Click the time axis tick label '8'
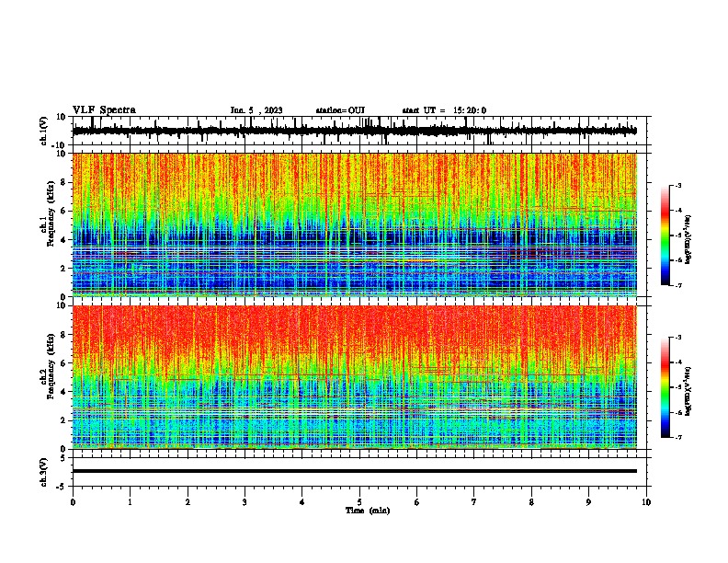Screen dimensions: 728x563 coord(531,502)
